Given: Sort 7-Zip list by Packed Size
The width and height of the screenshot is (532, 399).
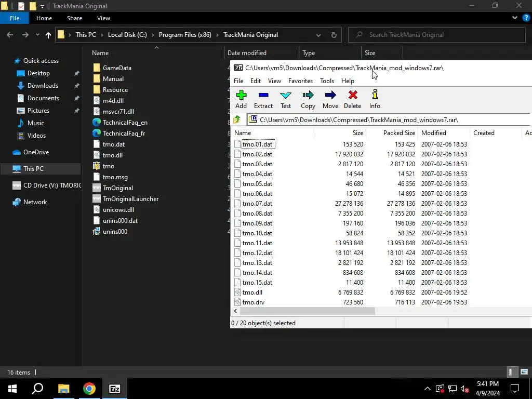Looking at the screenshot, I should pyautogui.click(x=392, y=132).
